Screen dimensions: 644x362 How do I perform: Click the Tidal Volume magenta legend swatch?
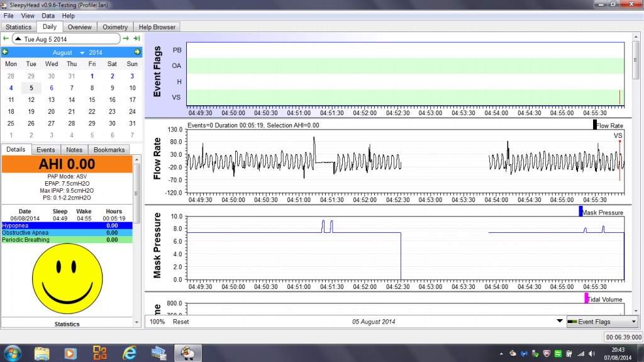tap(587, 298)
